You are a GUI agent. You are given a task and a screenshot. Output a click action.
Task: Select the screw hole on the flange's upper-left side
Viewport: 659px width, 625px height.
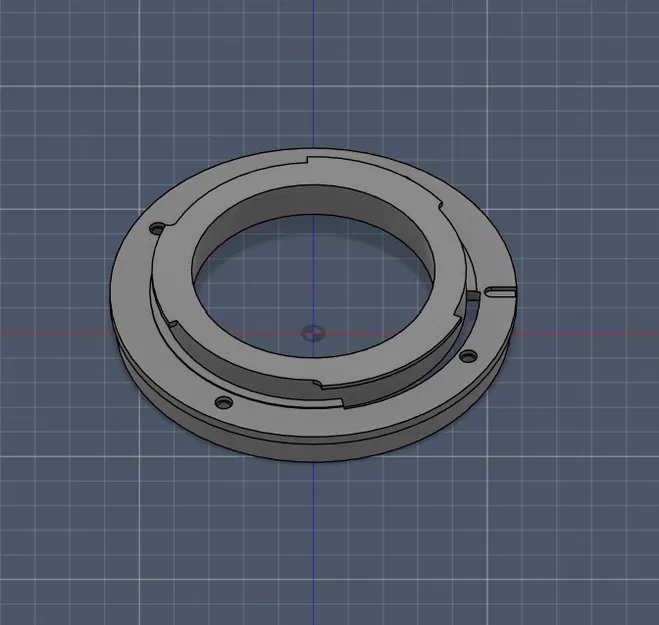point(157,229)
